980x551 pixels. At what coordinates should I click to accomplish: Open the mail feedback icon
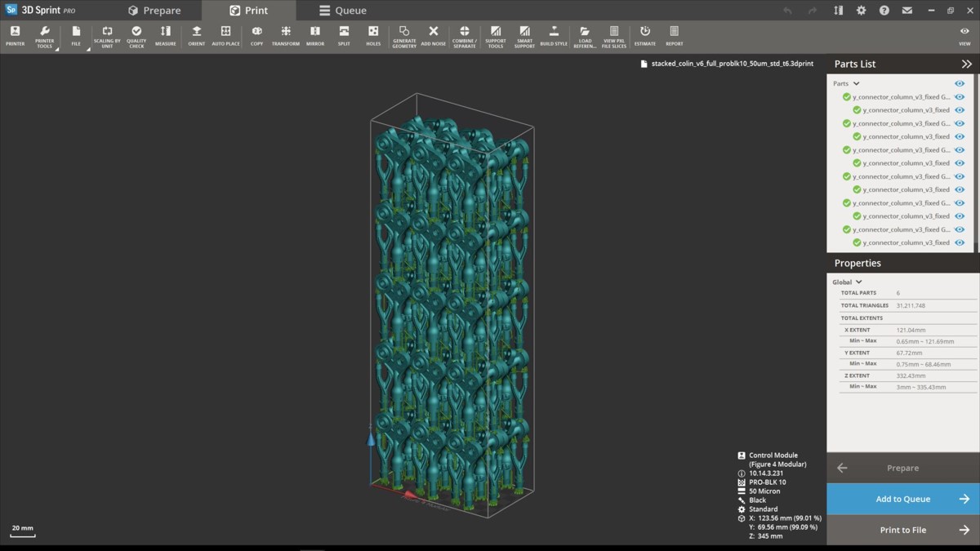pos(906,11)
